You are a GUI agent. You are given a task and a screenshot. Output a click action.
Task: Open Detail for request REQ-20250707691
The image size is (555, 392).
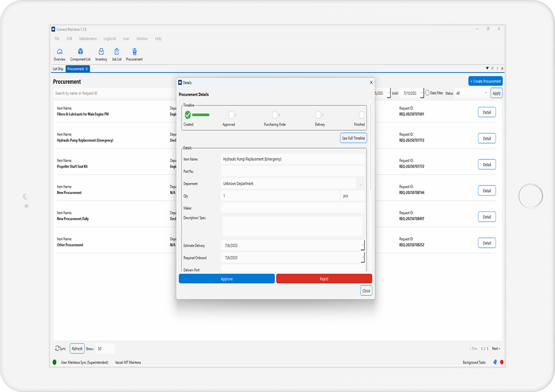[x=487, y=112]
